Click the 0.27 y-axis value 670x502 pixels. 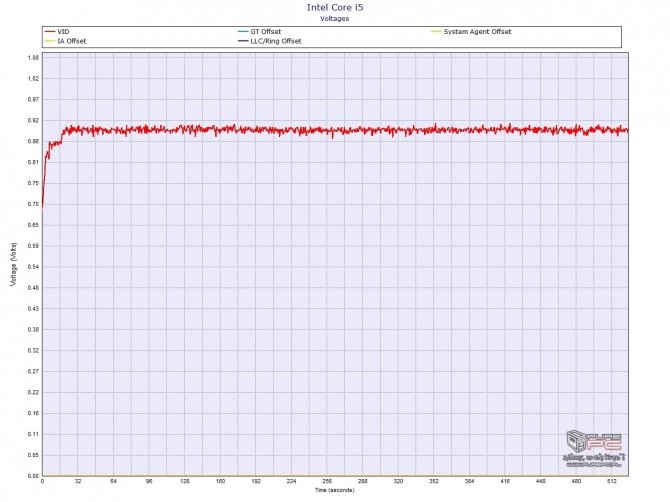pos(33,372)
